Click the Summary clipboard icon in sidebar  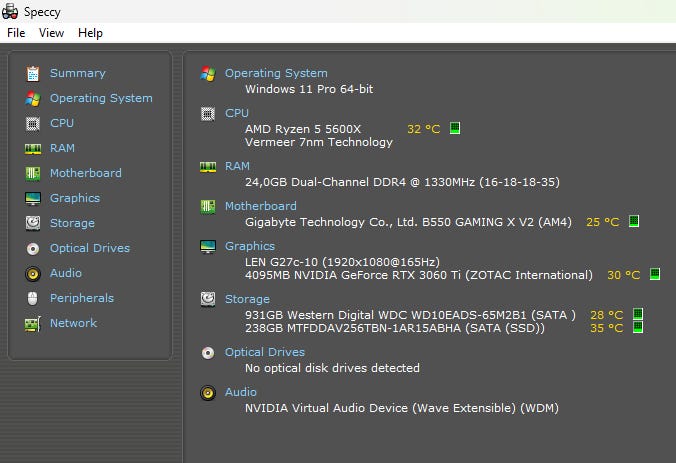click(x=33, y=73)
